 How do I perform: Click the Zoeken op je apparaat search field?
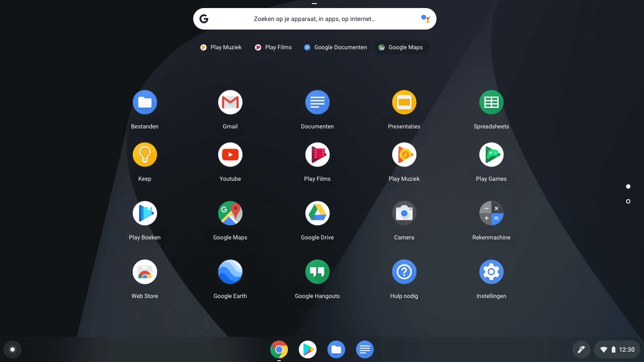click(315, 19)
